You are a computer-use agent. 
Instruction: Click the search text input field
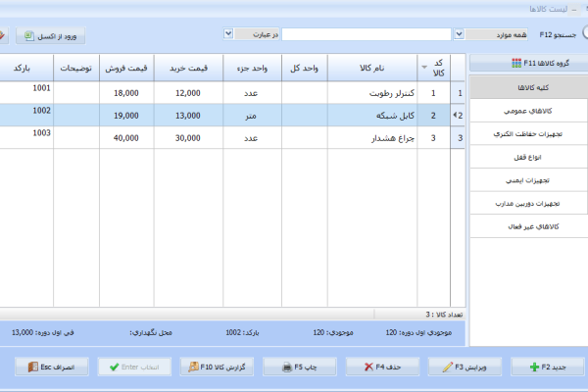click(x=366, y=34)
